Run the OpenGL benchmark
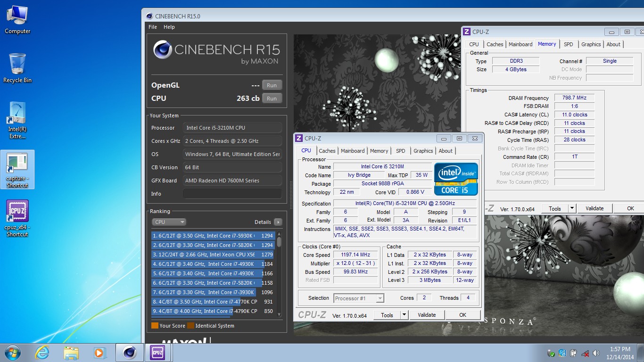Image resolution: width=644 pixels, height=362 pixels. pos(272,85)
